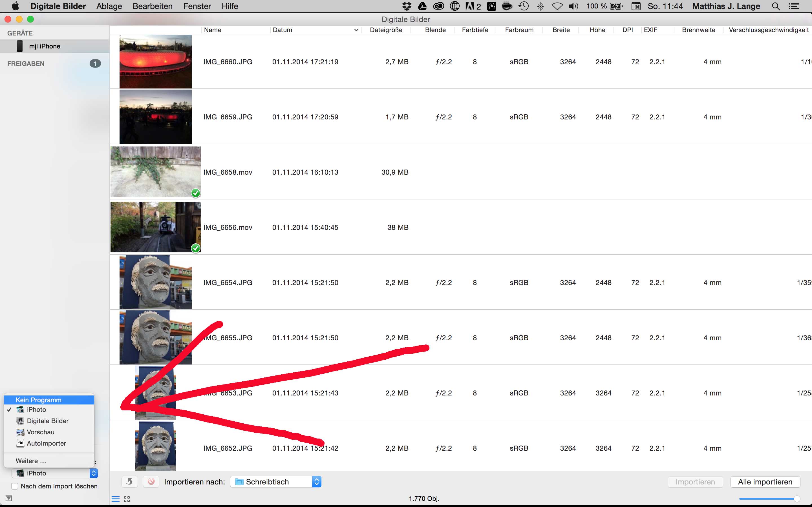Open Spotlight search in menu bar
Viewport: 812px width, 507px height.
click(x=776, y=6)
